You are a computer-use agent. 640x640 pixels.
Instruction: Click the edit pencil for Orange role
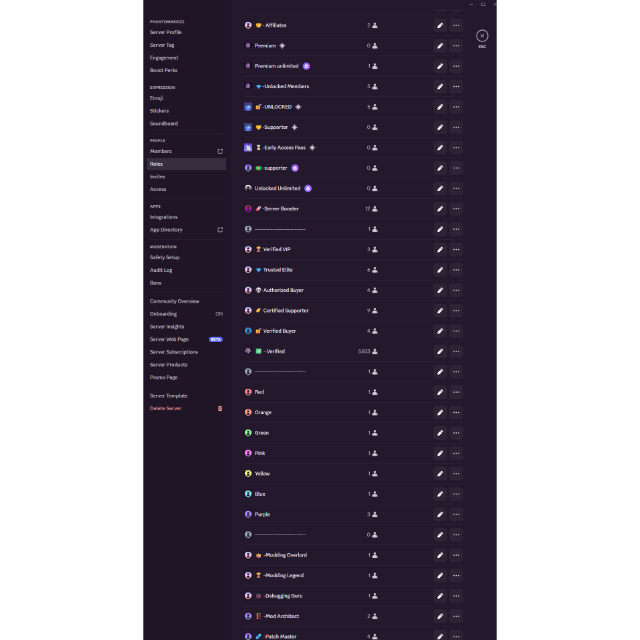[x=440, y=412]
